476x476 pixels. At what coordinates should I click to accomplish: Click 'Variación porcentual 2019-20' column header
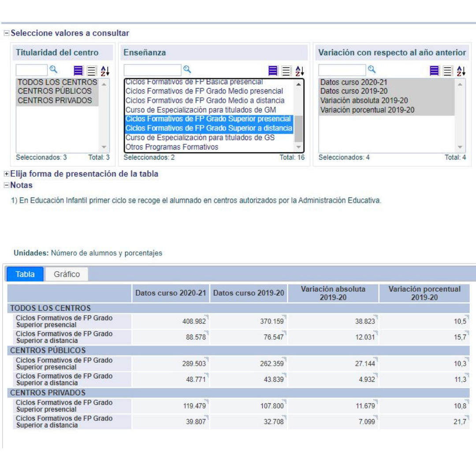pos(424,293)
